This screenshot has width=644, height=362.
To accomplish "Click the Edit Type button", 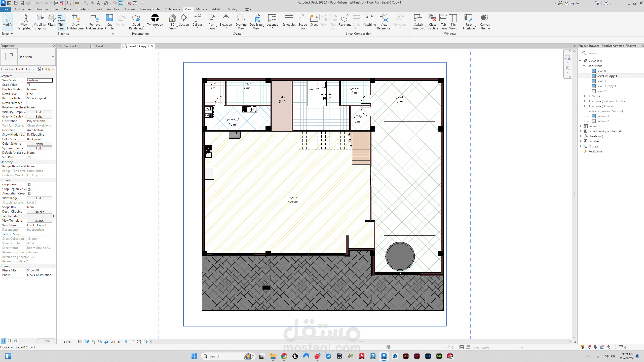I will (45, 69).
